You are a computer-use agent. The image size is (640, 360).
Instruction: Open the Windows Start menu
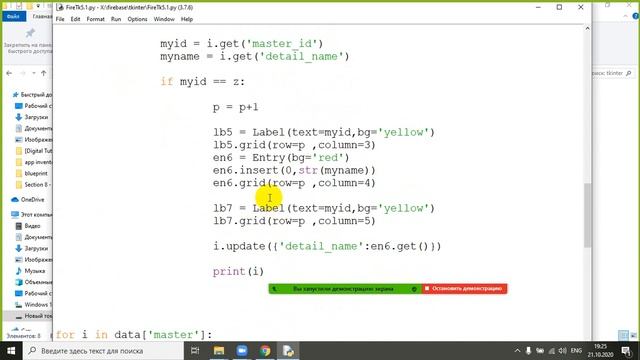point(11,351)
